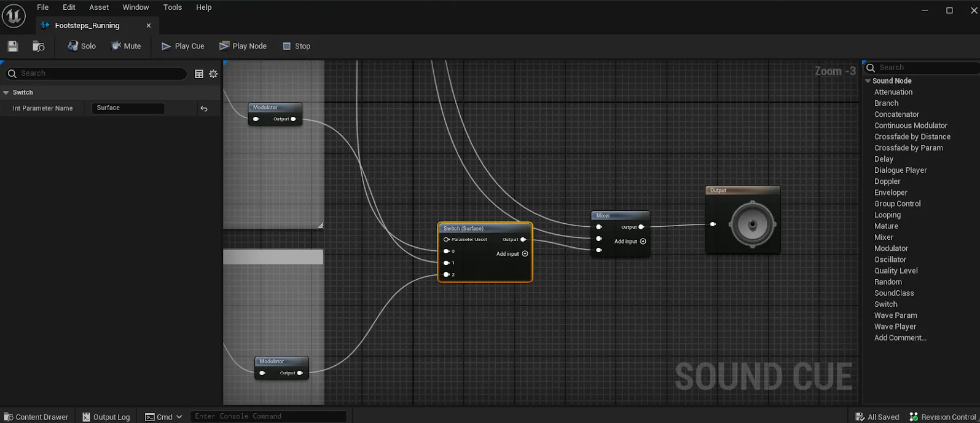
Task: Select Concatenator in the palette
Action: pyautogui.click(x=896, y=114)
